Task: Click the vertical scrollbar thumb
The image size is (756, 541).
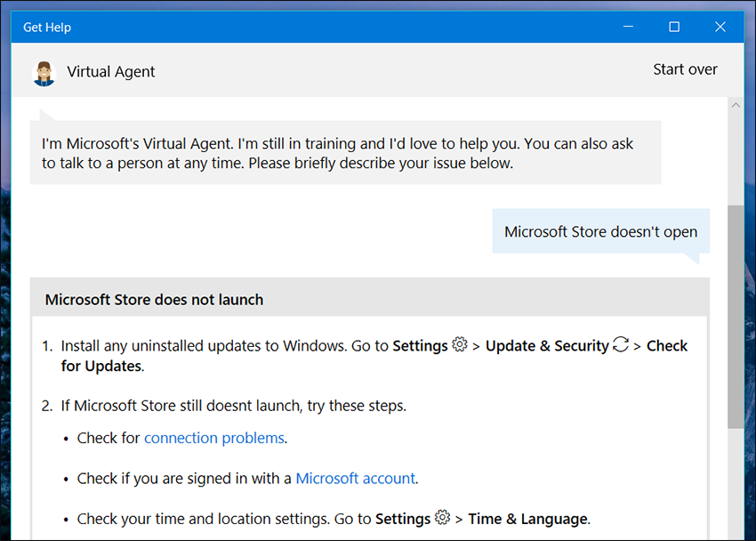Action: 736,317
